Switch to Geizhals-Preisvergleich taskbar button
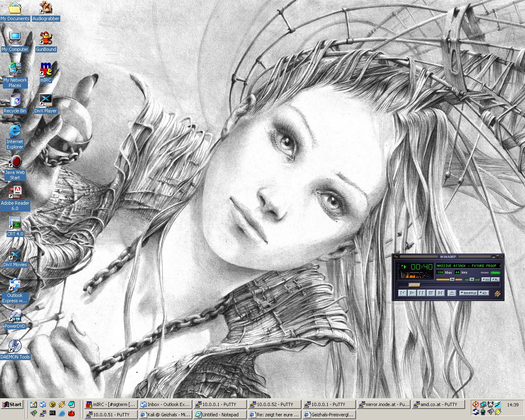This screenshot has height=420, width=525. pos(329,415)
